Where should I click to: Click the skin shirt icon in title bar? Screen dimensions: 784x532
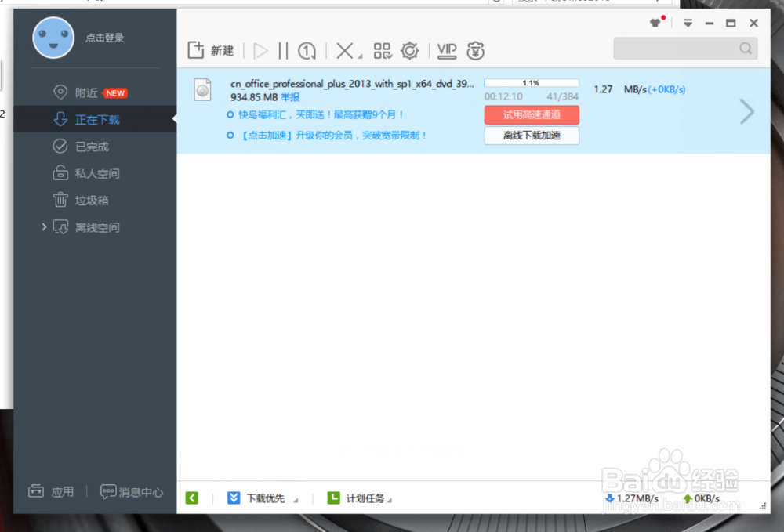click(655, 23)
